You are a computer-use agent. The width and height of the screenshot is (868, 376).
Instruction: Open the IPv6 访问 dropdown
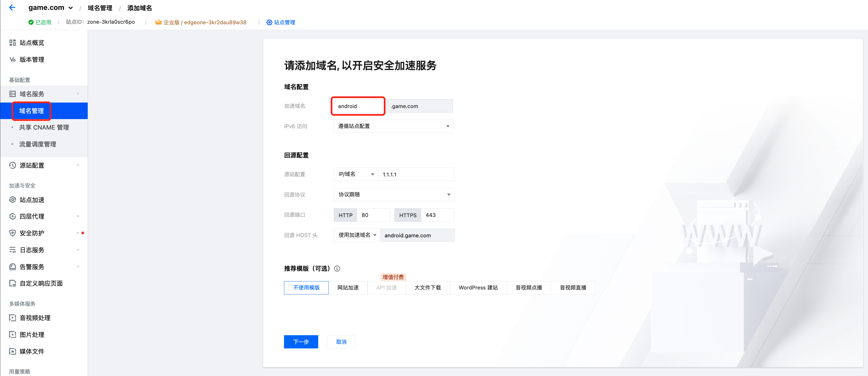[393, 126]
